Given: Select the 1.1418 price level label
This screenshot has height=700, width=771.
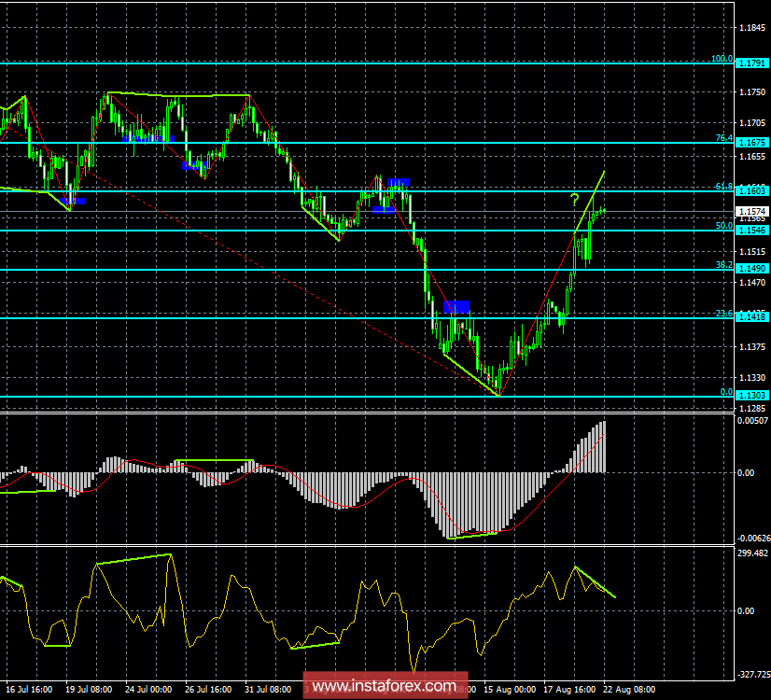Looking at the screenshot, I should (x=751, y=318).
